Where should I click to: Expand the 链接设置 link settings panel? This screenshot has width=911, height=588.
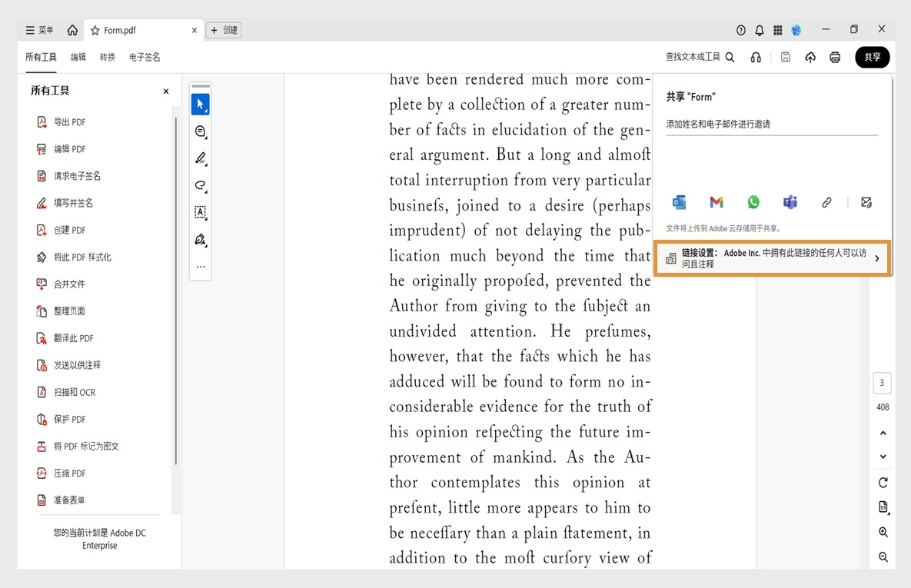pyautogui.click(x=772, y=258)
